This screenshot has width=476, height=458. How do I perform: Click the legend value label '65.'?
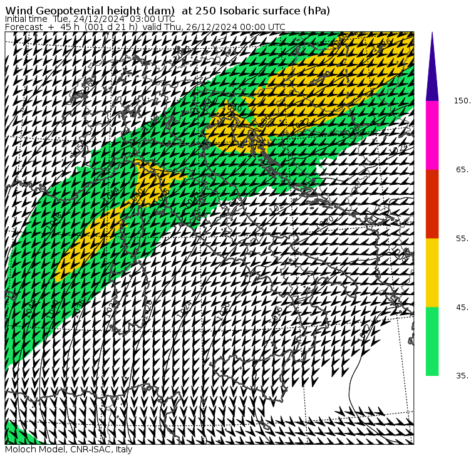(x=462, y=170)
